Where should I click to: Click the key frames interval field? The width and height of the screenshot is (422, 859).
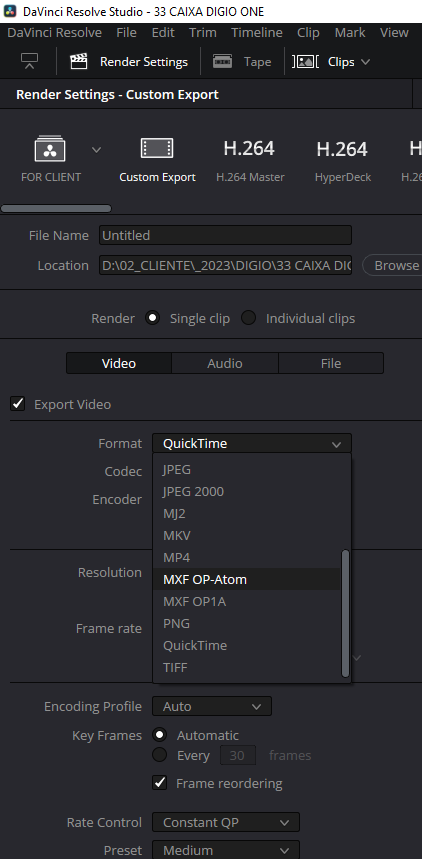pos(238,755)
